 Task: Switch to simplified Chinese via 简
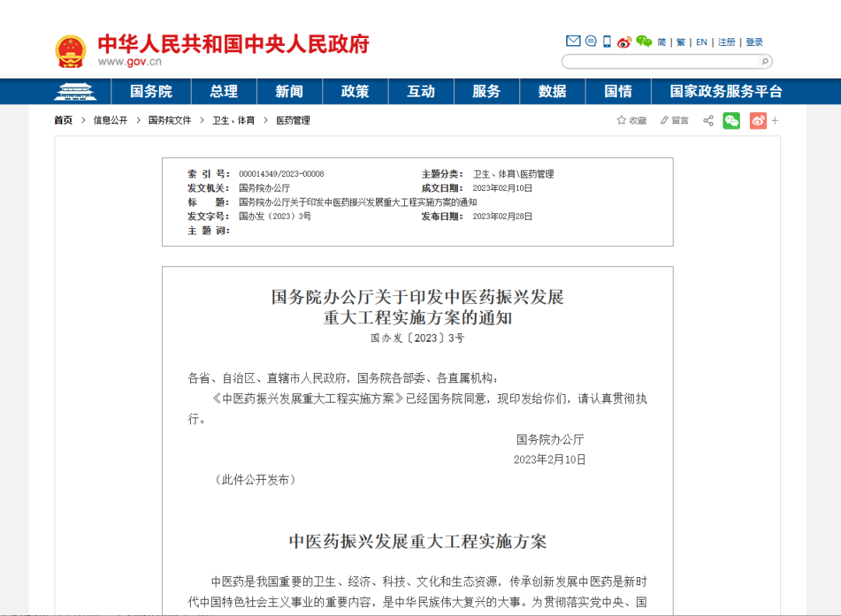click(662, 42)
